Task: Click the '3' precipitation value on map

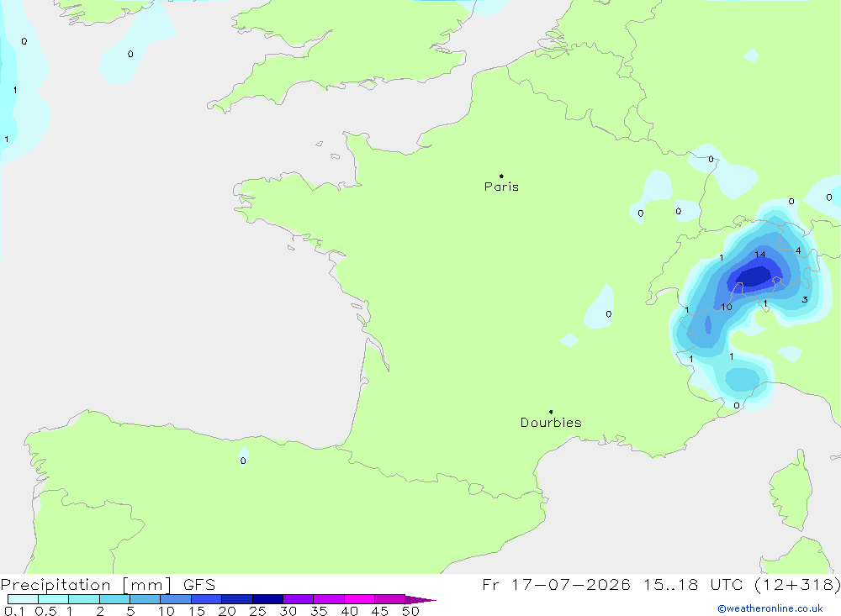Action: (x=805, y=300)
